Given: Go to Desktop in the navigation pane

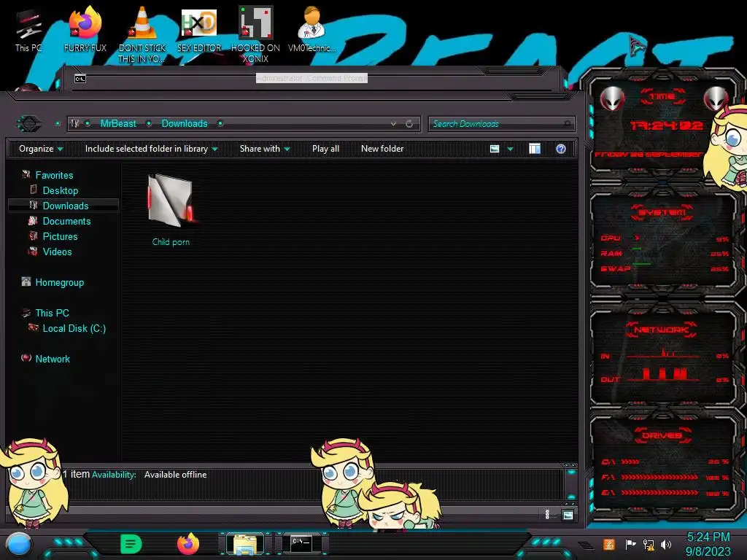Looking at the screenshot, I should [61, 190].
